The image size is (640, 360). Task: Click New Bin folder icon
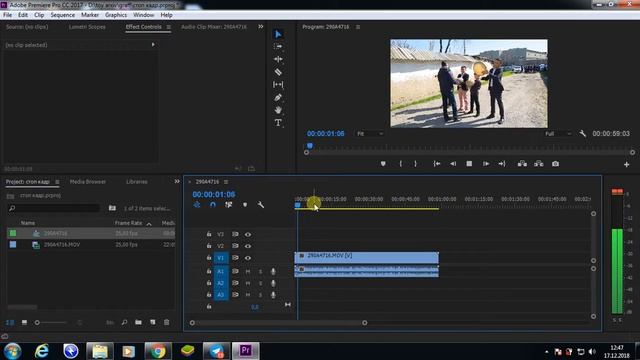point(138,322)
